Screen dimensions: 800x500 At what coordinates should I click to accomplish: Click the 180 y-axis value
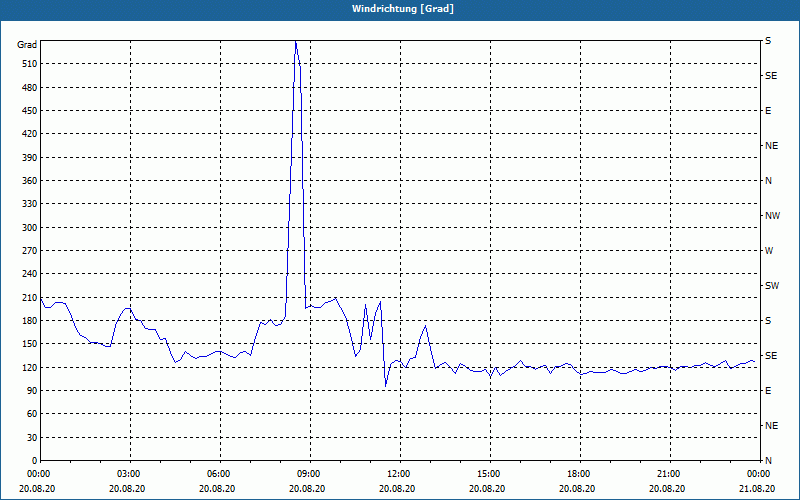tap(31, 321)
